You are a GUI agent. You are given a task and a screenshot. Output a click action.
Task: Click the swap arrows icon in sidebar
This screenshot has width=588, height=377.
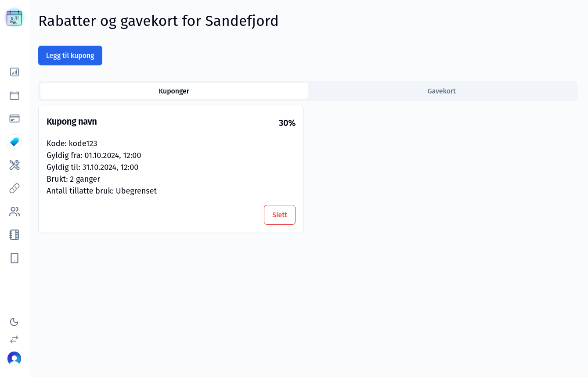[14, 339]
